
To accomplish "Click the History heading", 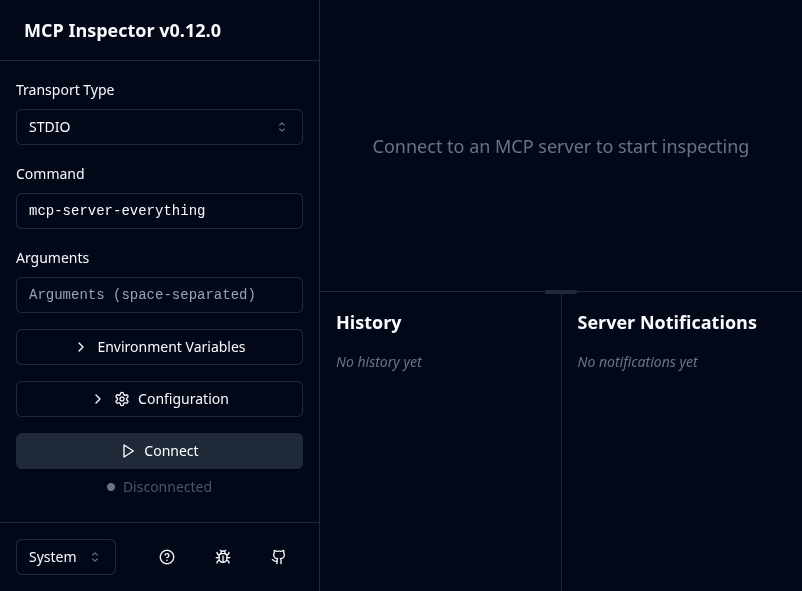I will coord(369,323).
